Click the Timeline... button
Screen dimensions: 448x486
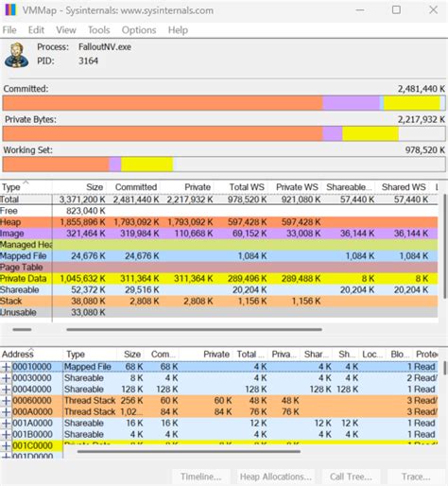click(200, 477)
